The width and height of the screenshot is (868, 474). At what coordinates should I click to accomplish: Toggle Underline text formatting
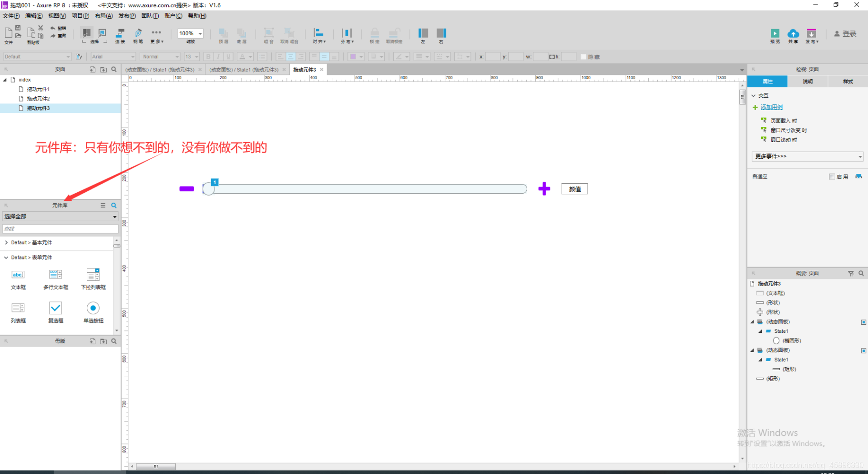click(x=228, y=57)
